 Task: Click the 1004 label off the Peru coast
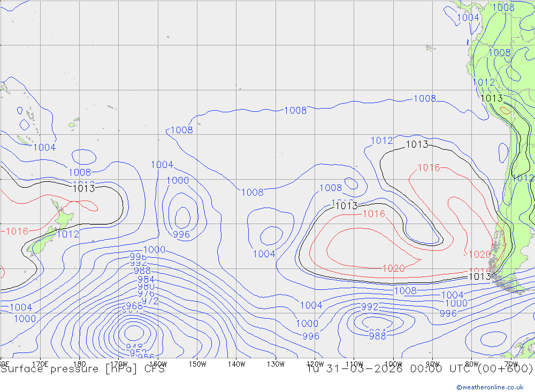[468, 18]
